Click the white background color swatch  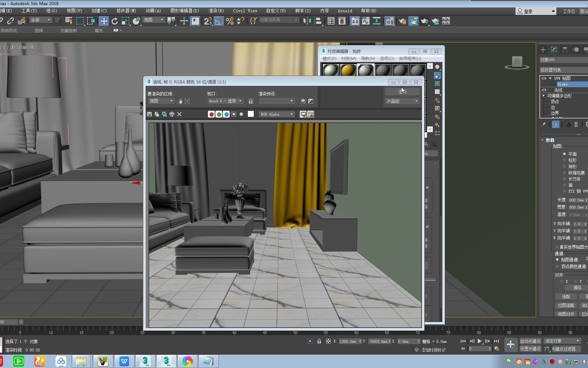251,114
